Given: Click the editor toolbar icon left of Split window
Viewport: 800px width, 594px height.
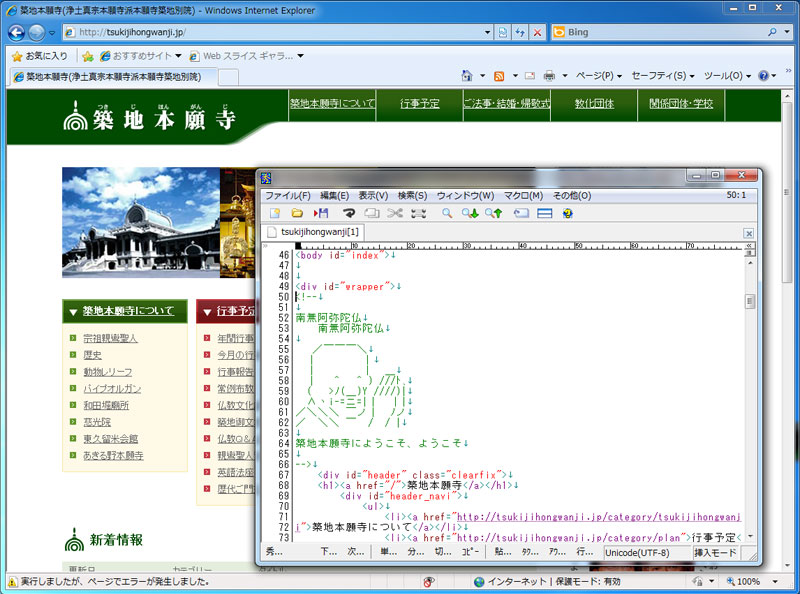Looking at the screenshot, I should click(x=521, y=213).
